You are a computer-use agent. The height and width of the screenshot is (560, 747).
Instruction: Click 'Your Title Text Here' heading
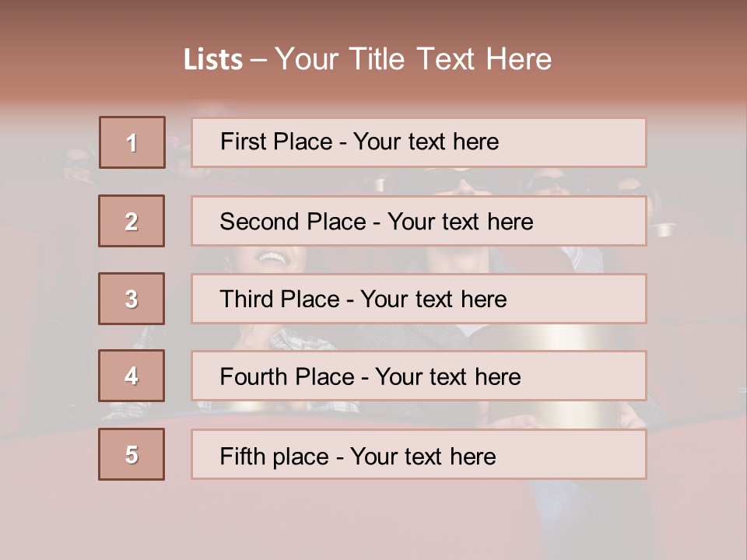tap(413, 59)
